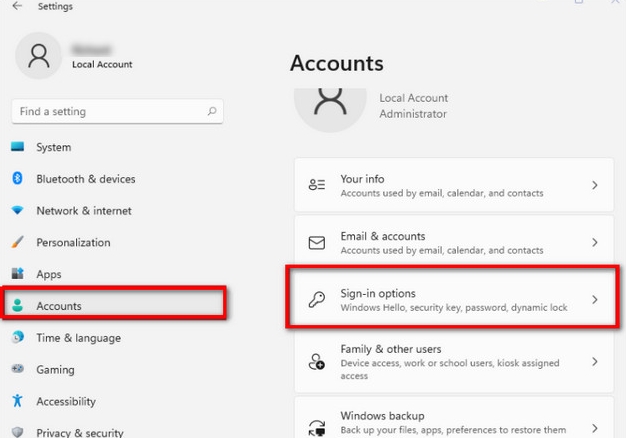Expand Email & accounts chevron
The height and width of the screenshot is (438, 626).
tap(595, 242)
